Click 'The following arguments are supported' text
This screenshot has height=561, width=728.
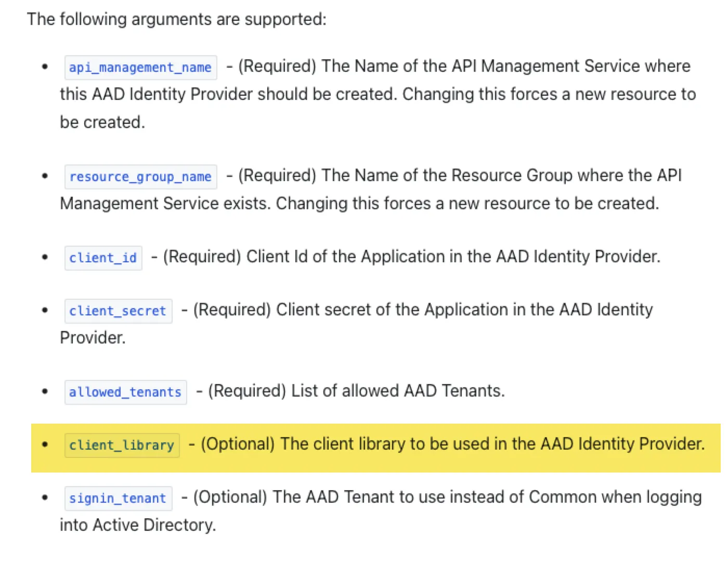(x=177, y=19)
